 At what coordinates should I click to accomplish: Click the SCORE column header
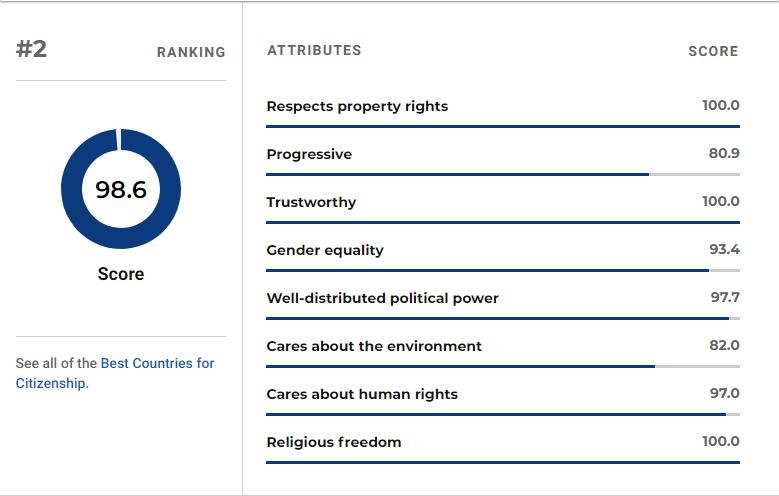pyautogui.click(x=713, y=51)
